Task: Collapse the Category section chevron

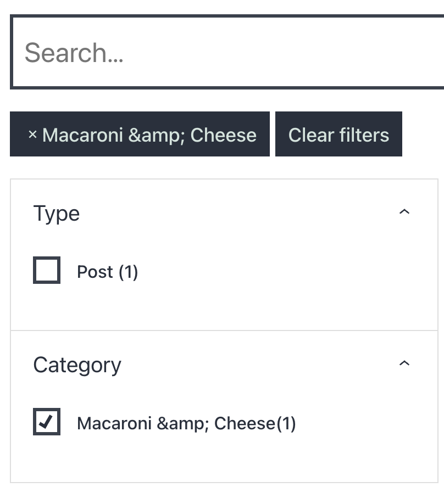Action: 404,364
